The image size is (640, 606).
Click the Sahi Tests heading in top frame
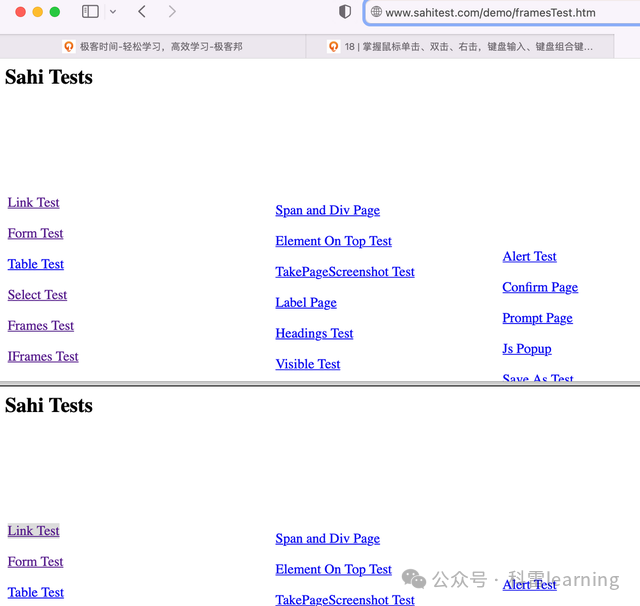[49, 77]
